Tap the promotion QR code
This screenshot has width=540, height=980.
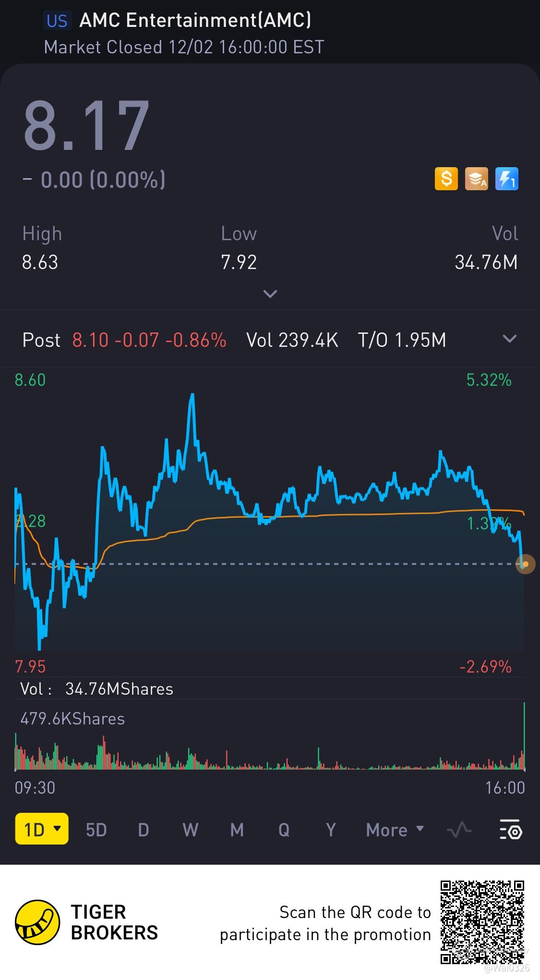point(482,922)
